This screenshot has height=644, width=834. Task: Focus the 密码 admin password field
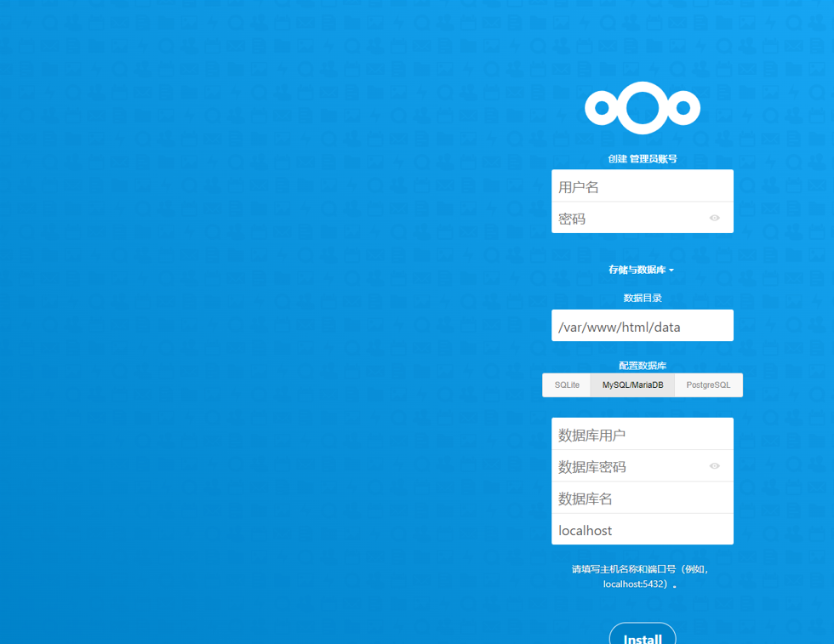click(642, 218)
